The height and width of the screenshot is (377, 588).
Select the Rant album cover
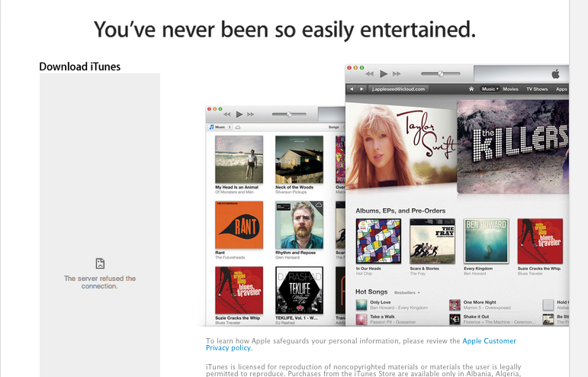[x=239, y=224]
